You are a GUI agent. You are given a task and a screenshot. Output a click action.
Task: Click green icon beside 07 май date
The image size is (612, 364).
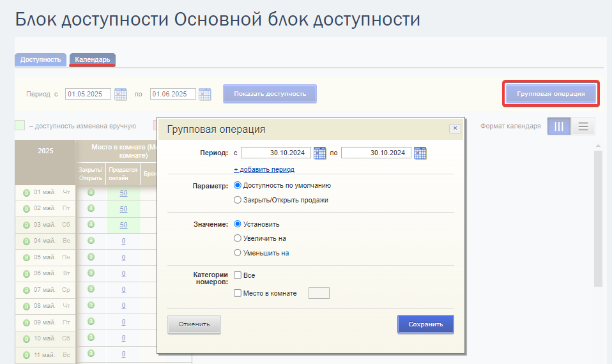pos(26,291)
